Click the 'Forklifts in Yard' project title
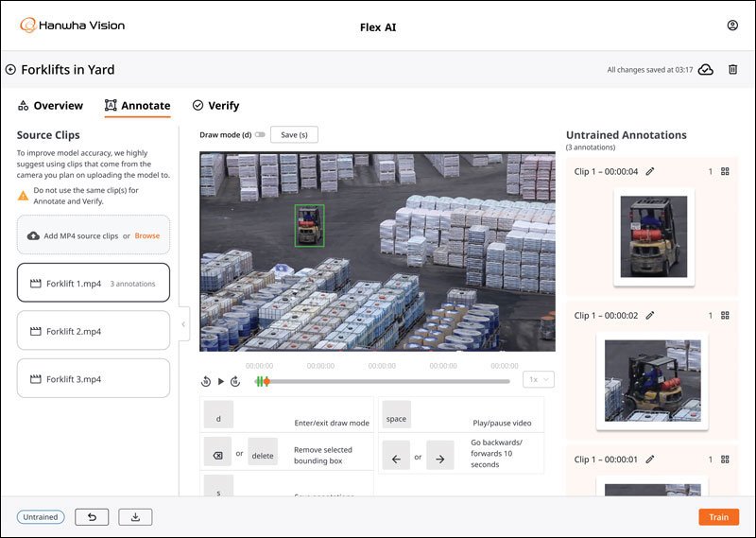756x538 pixels. [68, 69]
